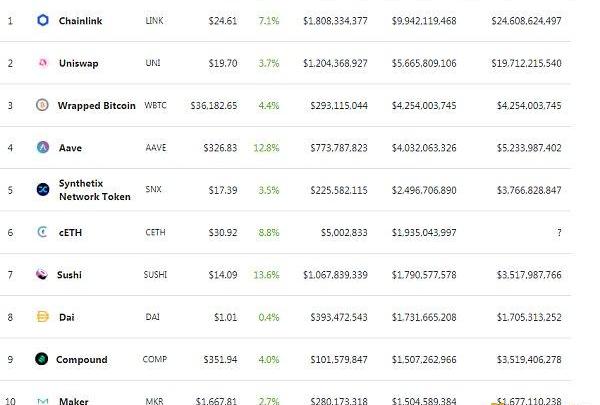Screen dimensions: 600x405
Task: Click the Compound green logo icon
Action: click(x=42, y=359)
